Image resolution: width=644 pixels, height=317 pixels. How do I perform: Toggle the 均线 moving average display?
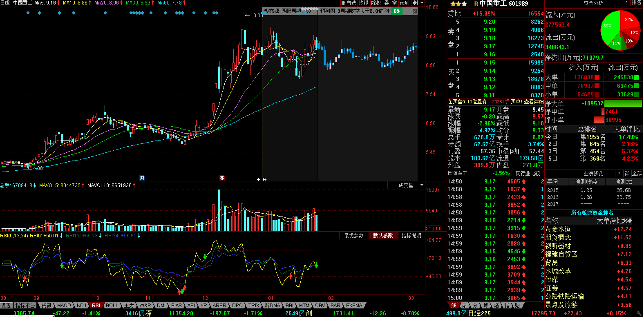pyautogui.click(x=363, y=3)
